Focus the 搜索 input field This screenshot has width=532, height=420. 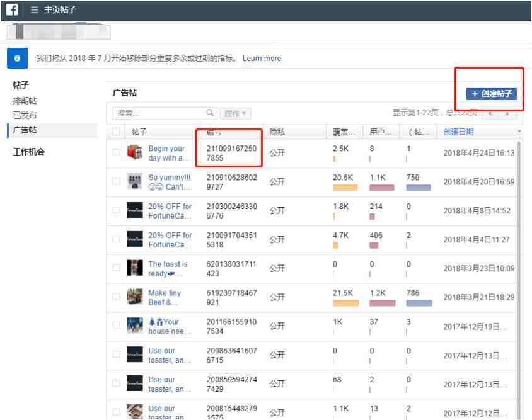[165, 113]
